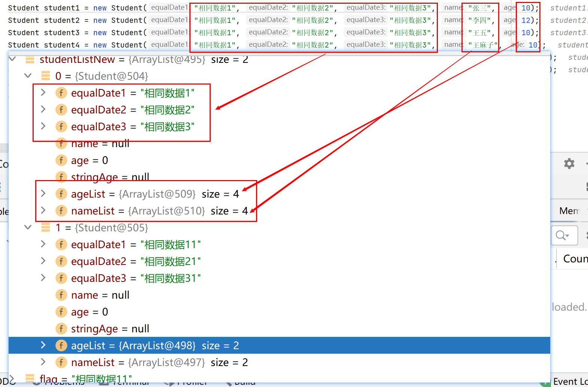Expand ageList ArrayList@509 node
The height and width of the screenshot is (387, 588).
pos(43,194)
